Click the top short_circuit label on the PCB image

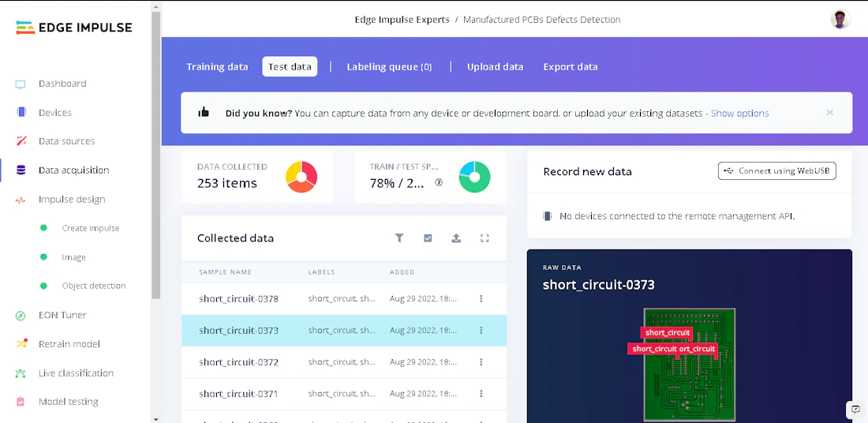pyautogui.click(x=667, y=333)
